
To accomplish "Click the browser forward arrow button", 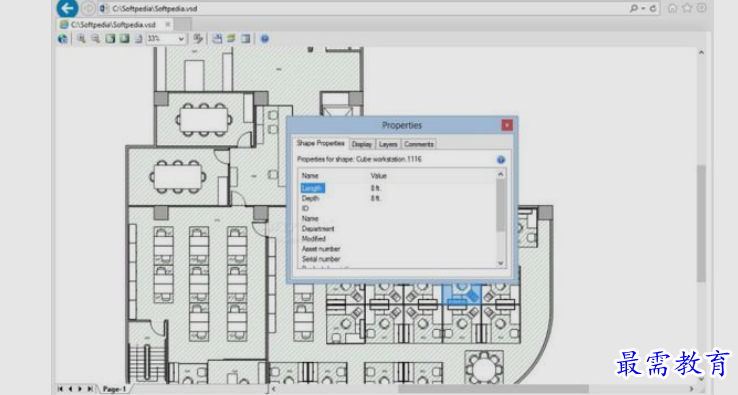I will (x=88, y=8).
